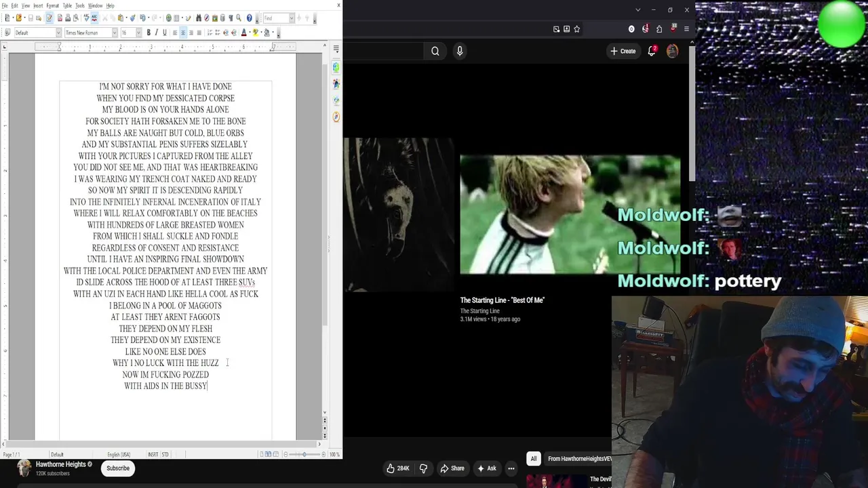The height and width of the screenshot is (488, 868).
Task: Click the YouTube Share button
Action: pyautogui.click(x=452, y=468)
